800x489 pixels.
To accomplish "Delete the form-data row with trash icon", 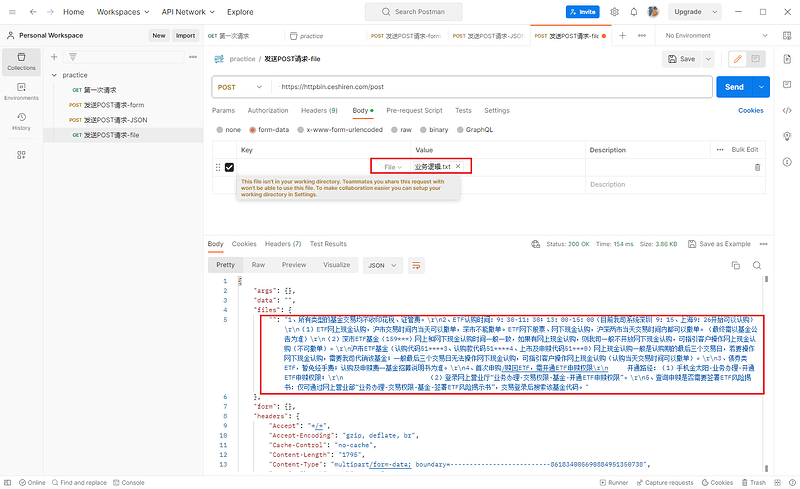I will pyautogui.click(x=757, y=167).
